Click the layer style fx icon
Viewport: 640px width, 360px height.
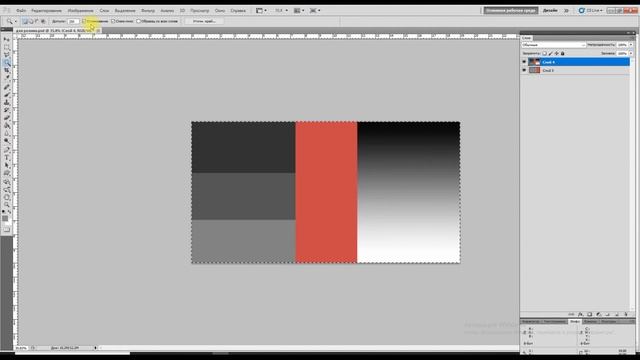(x=580, y=314)
